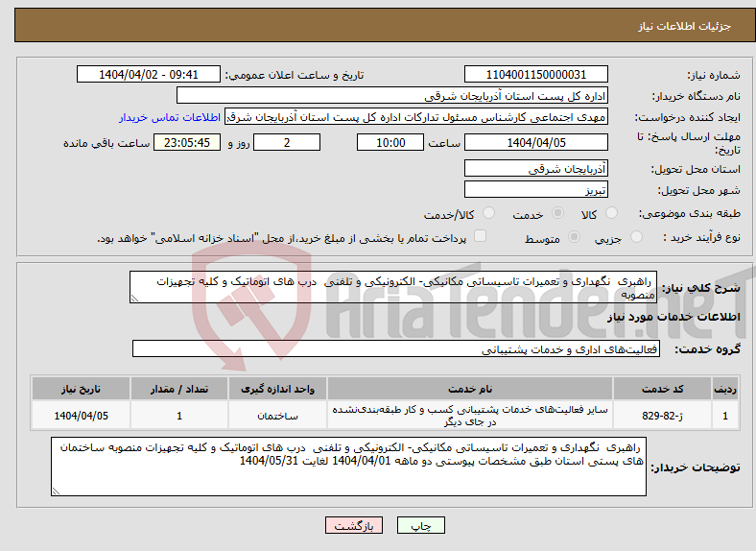Click the گروه خدمت service group field
Image resolution: width=756 pixels, height=551 pixels.
click(x=396, y=348)
